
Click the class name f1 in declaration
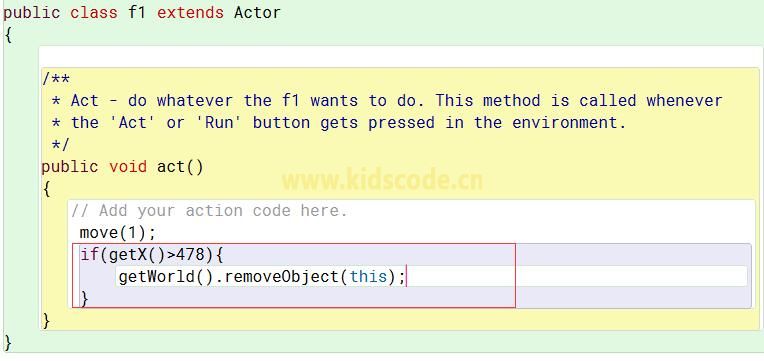click(x=137, y=12)
